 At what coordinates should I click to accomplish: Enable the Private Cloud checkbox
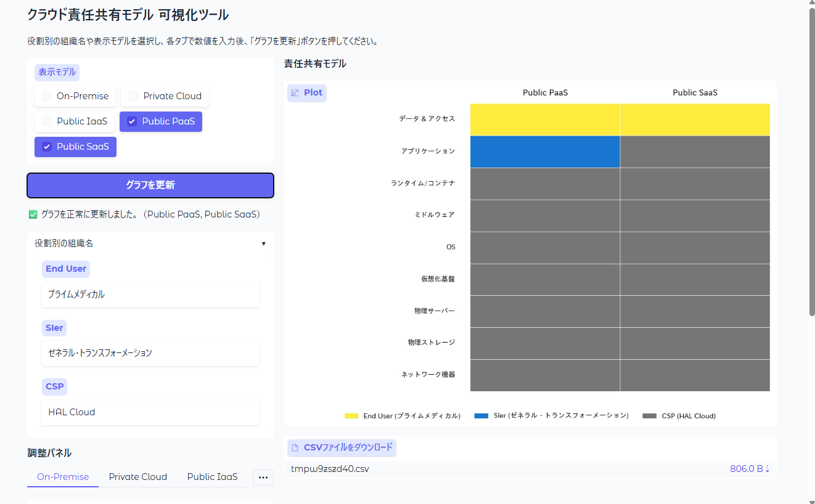[x=133, y=96]
